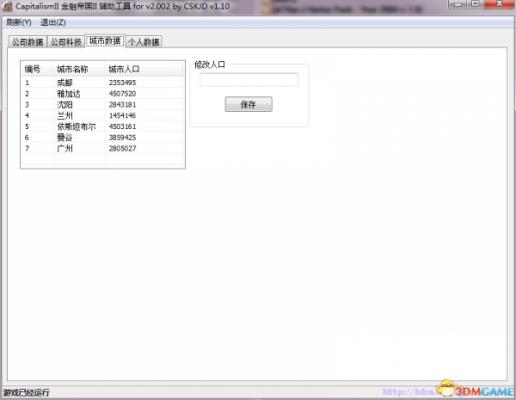The width and height of the screenshot is (516, 400).
Task: Click the 城市人口 column header
Action: pos(145,69)
